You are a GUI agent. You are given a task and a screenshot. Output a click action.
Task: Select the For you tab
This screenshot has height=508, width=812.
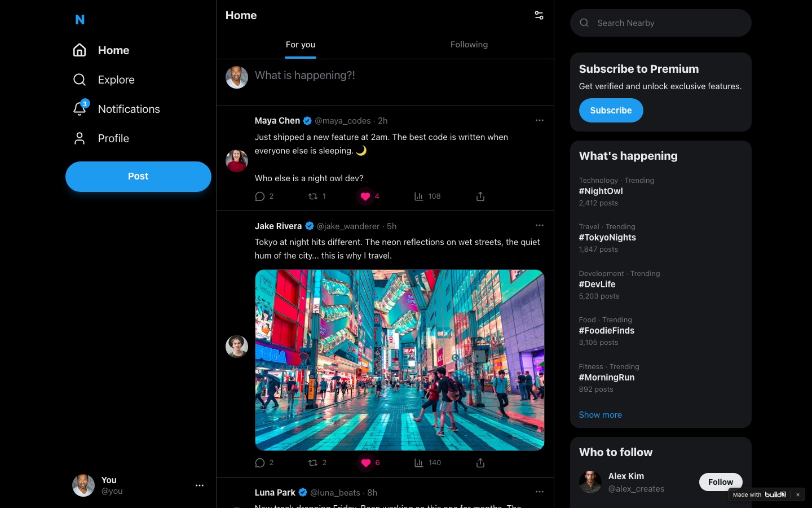(x=301, y=45)
